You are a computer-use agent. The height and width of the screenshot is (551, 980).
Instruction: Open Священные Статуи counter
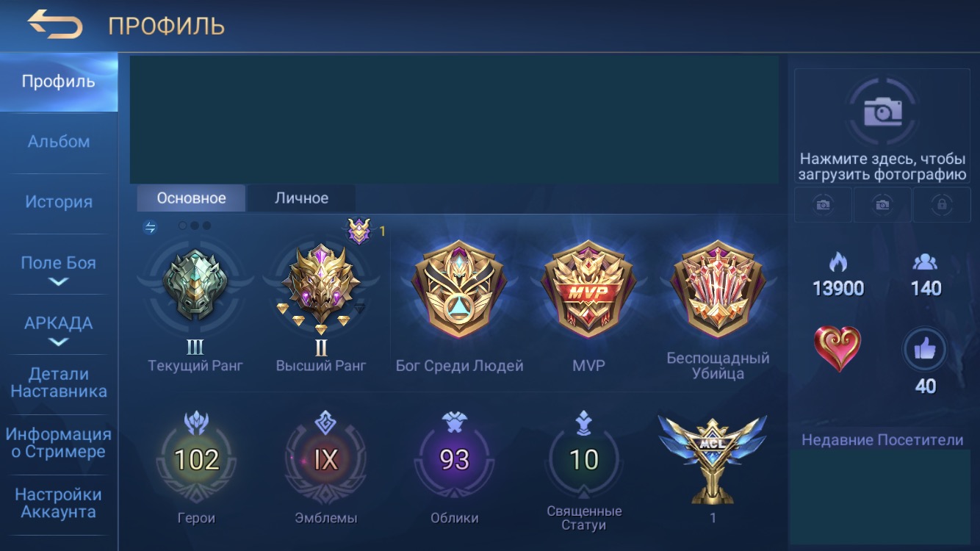pyautogui.click(x=584, y=460)
